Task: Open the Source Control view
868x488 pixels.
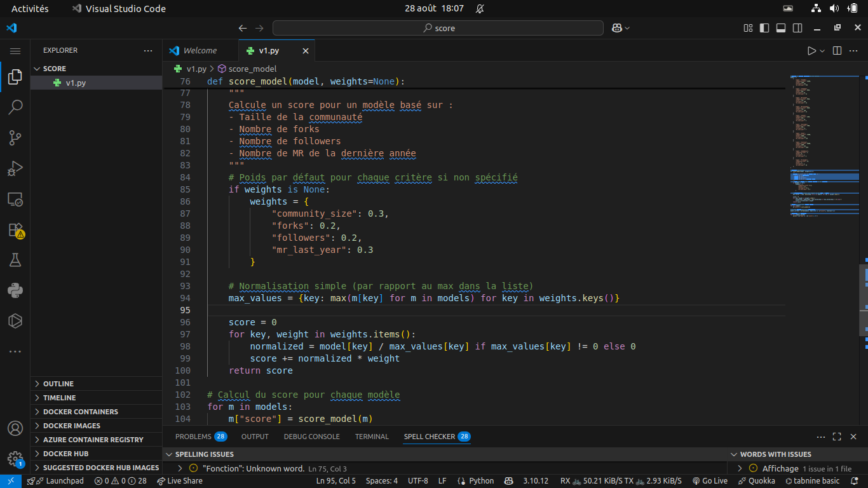Action: 15,137
